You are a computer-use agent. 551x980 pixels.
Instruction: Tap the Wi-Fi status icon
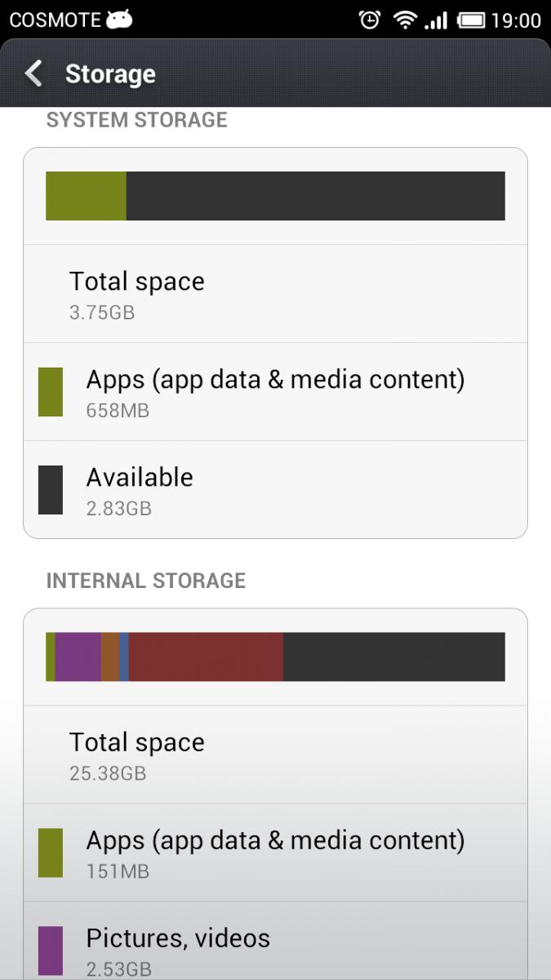(404, 20)
